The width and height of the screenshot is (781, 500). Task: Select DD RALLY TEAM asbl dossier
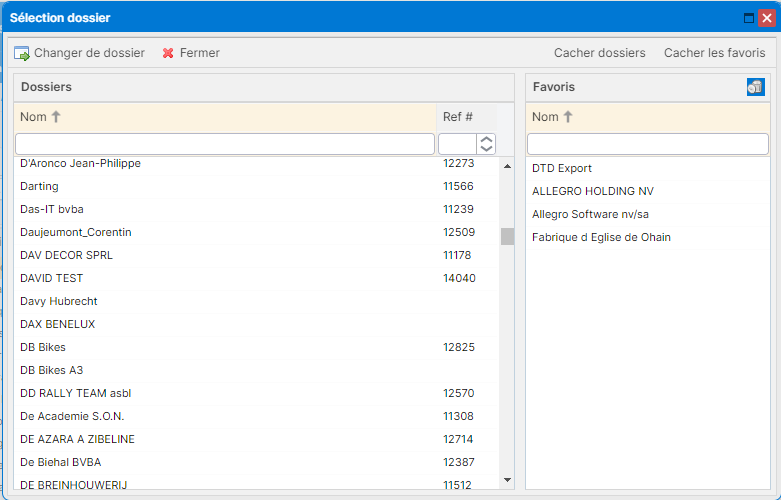point(256,393)
